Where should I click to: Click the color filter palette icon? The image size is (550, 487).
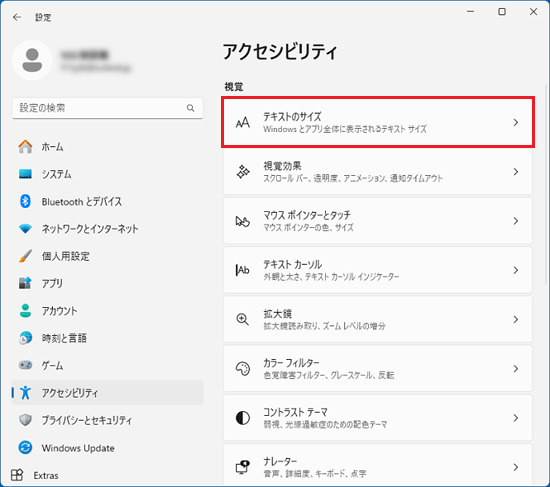(x=243, y=369)
